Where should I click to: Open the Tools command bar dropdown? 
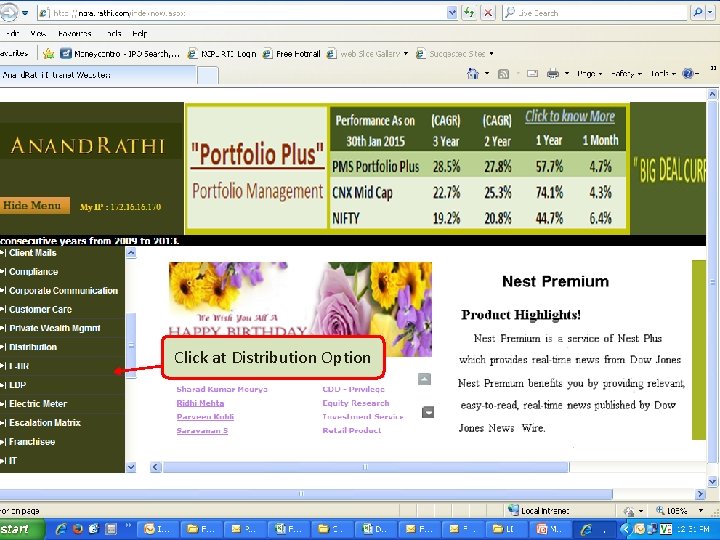pyautogui.click(x=663, y=73)
